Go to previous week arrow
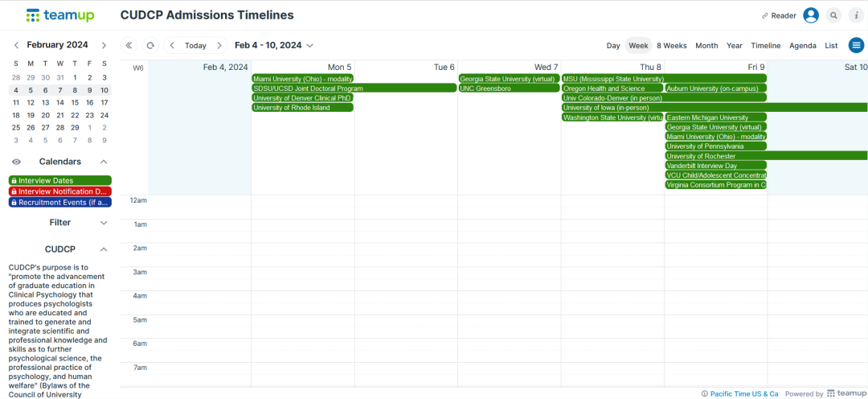Image resolution: width=868 pixels, height=399 pixels. click(x=173, y=46)
